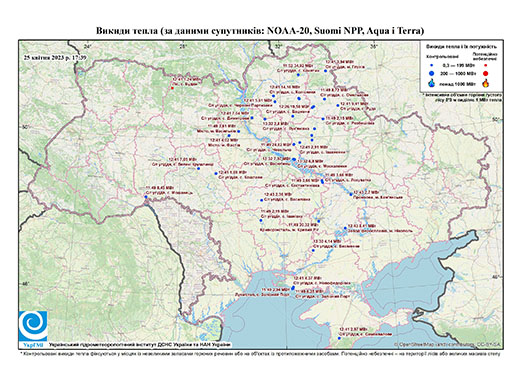The image size is (520, 368).
Task: Select the 8,45 МВт marker on Moldova border
Action: [x=146, y=197]
